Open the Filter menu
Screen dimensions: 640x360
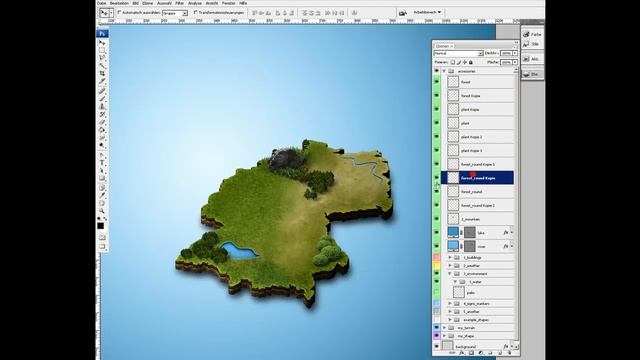tap(180, 3)
